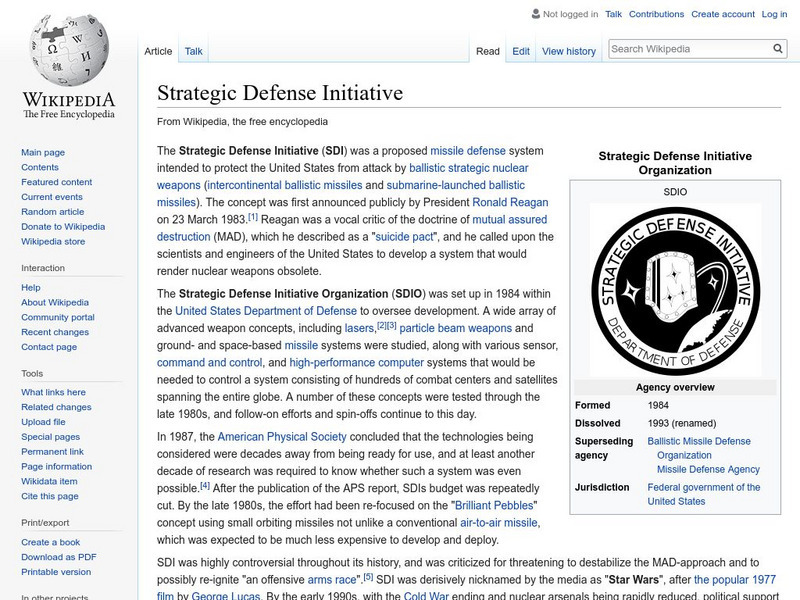Follow the American Physical Society link
This screenshot has height=600, width=800.
(282, 437)
